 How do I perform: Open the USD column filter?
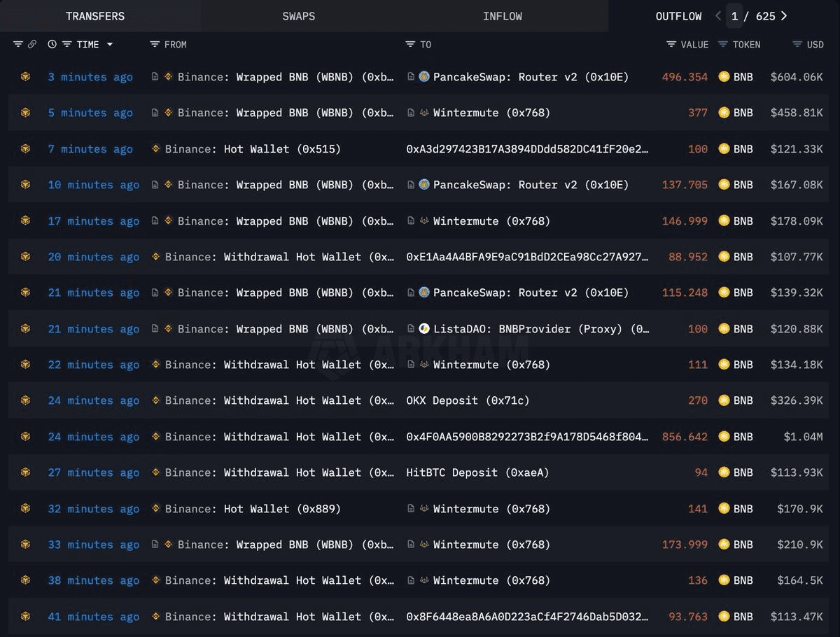(x=797, y=44)
